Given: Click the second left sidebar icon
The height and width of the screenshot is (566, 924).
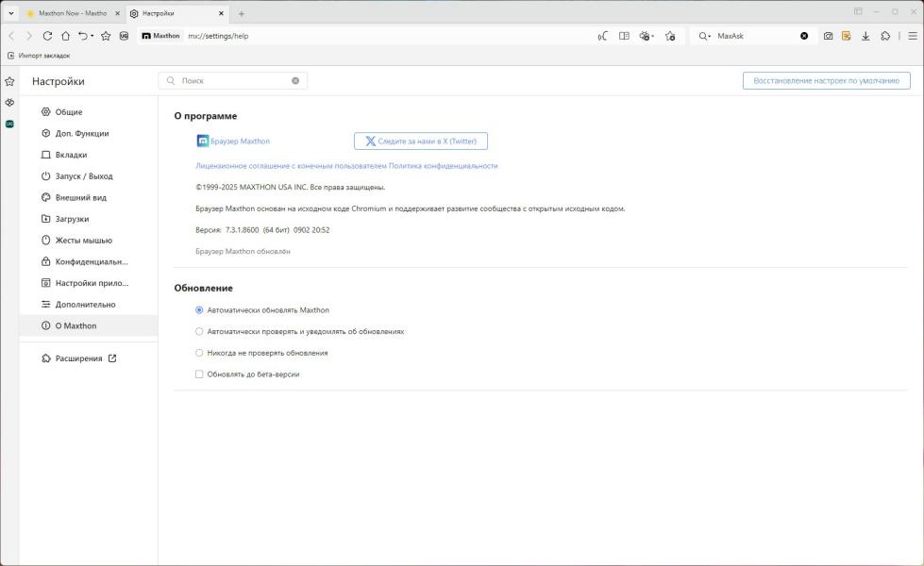Looking at the screenshot, I should click(9, 103).
